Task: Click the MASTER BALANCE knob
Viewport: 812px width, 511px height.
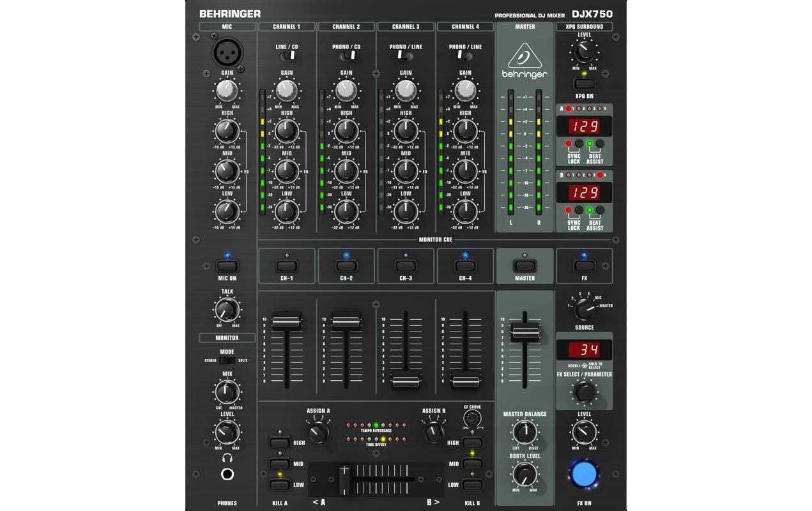Action: pos(525,432)
